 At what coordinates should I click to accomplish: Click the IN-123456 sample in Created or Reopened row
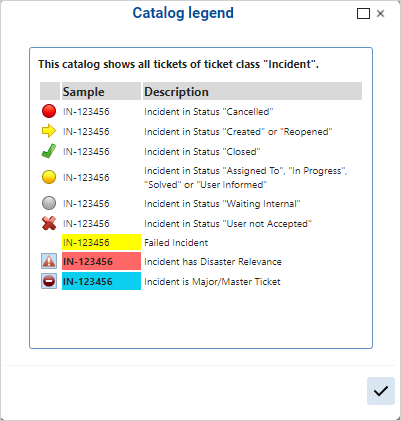pos(86,132)
